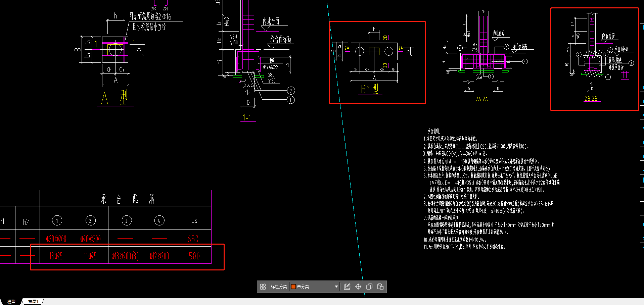Click circled 1 callout in section 1-1
Screen dimensions: 644x305
tap(291, 100)
